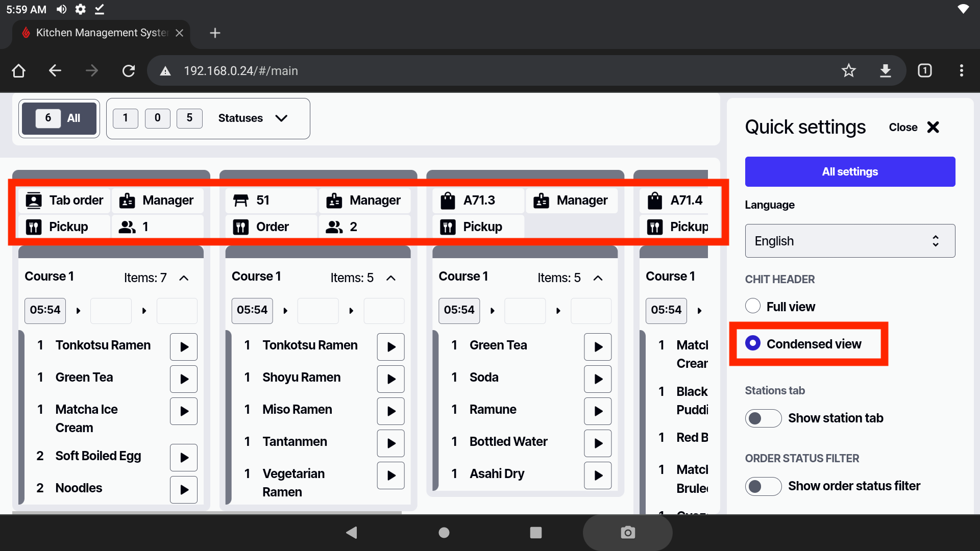Enable the Show station tab switch
The width and height of the screenshot is (980, 551).
click(x=763, y=418)
